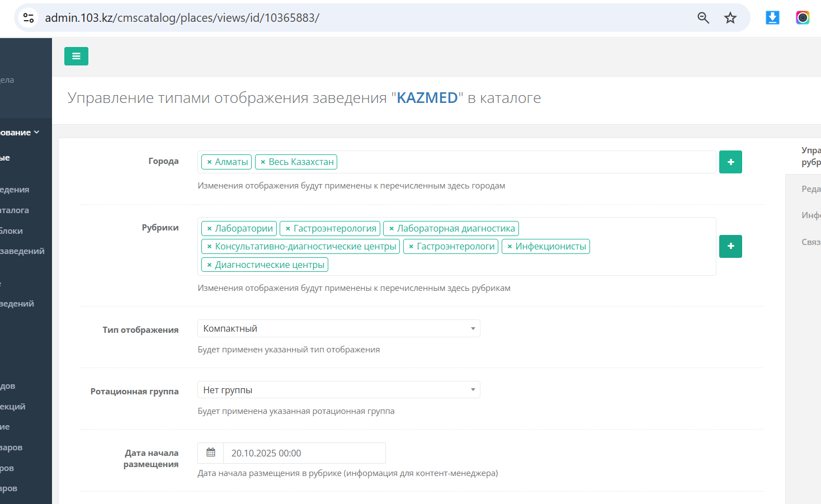821x504 pixels.
Task: Remove the Инфекционисты rubric tag
Action: coord(509,247)
